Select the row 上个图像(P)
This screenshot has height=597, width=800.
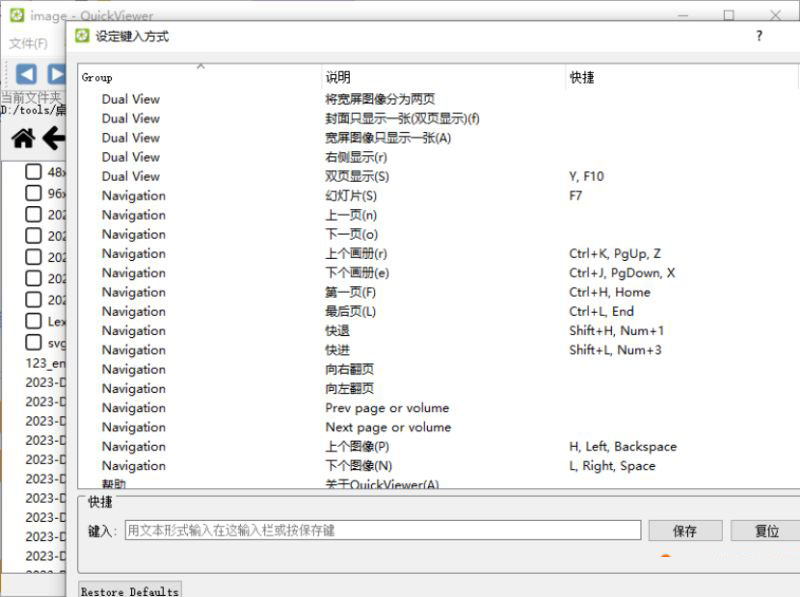439,446
